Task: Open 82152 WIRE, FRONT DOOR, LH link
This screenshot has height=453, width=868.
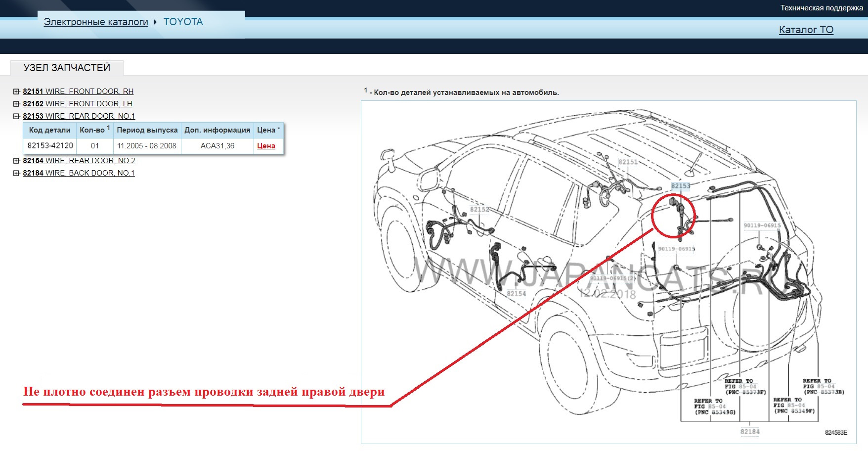Action: tap(78, 104)
